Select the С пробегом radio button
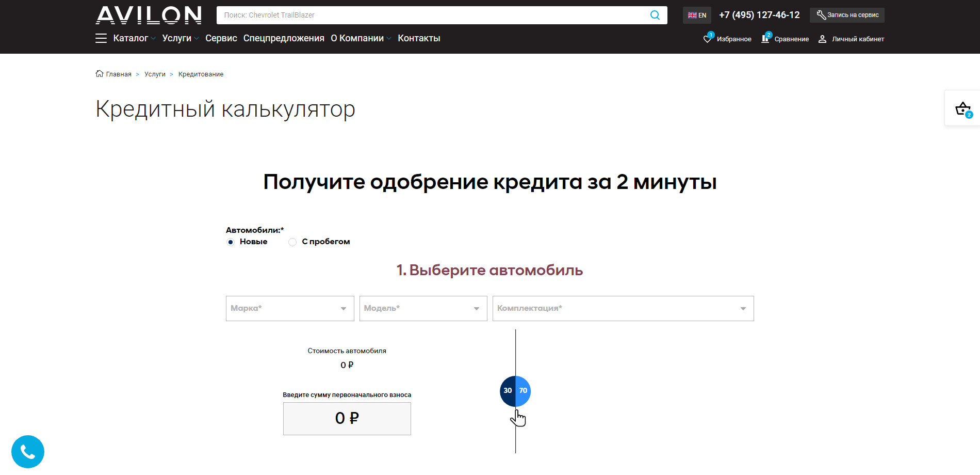Screen dimensions: 980x475 click(x=292, y=242)
